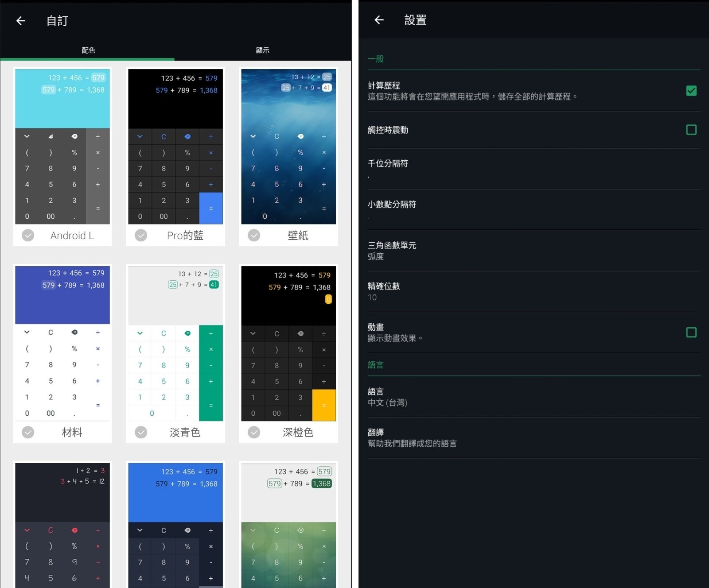709x588 pixels.
Task: Pick the green bokeh keypad theme preview
Action: point(288,526)
